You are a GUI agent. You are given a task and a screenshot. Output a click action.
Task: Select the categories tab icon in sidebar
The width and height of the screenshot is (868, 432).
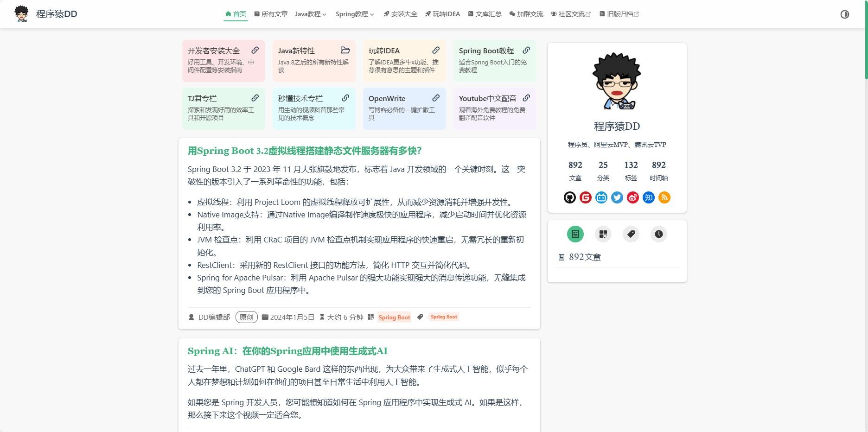603,234
